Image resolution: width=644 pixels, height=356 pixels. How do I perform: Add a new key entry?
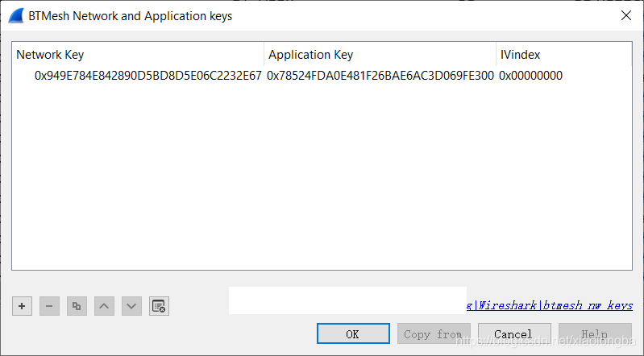coord(22,306)
